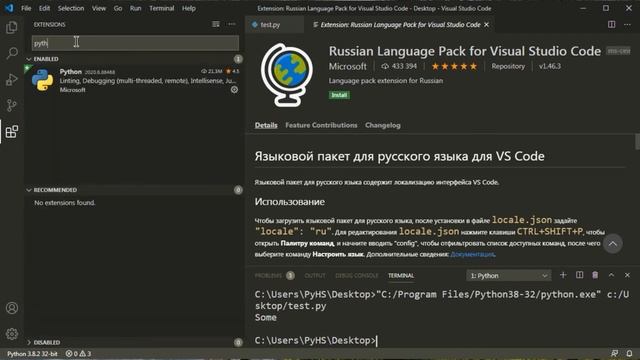
Task: Open the Edit menu
Action: (x=44, y=8)
